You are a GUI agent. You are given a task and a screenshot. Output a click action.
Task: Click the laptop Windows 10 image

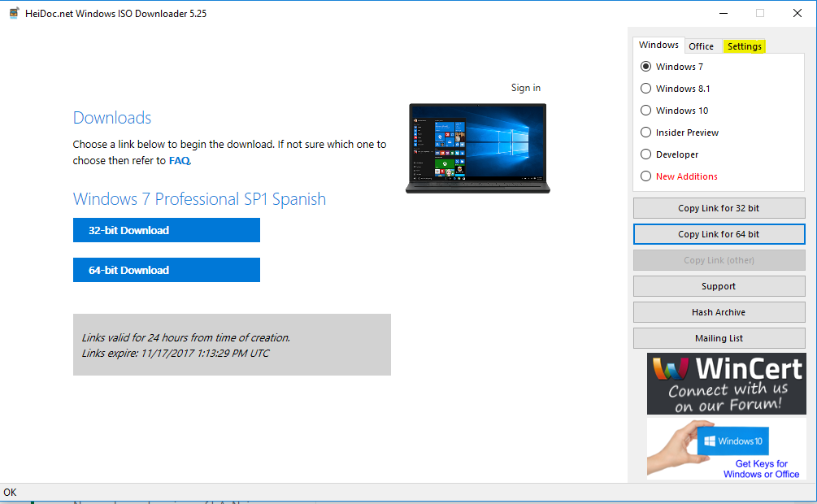[x=478, y=149]
